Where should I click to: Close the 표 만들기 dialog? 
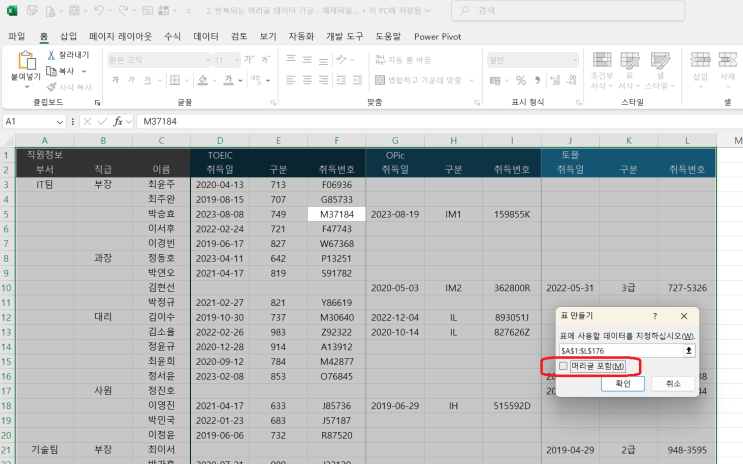[x=684, y=316]
